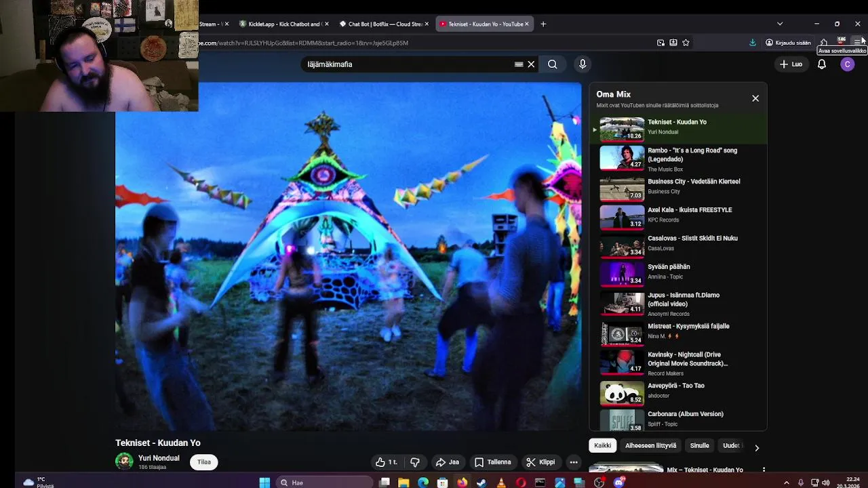This screenshot has height=488, width=868.
Task: Open the Windows Start menu
Action: click(x=264, y=483)
